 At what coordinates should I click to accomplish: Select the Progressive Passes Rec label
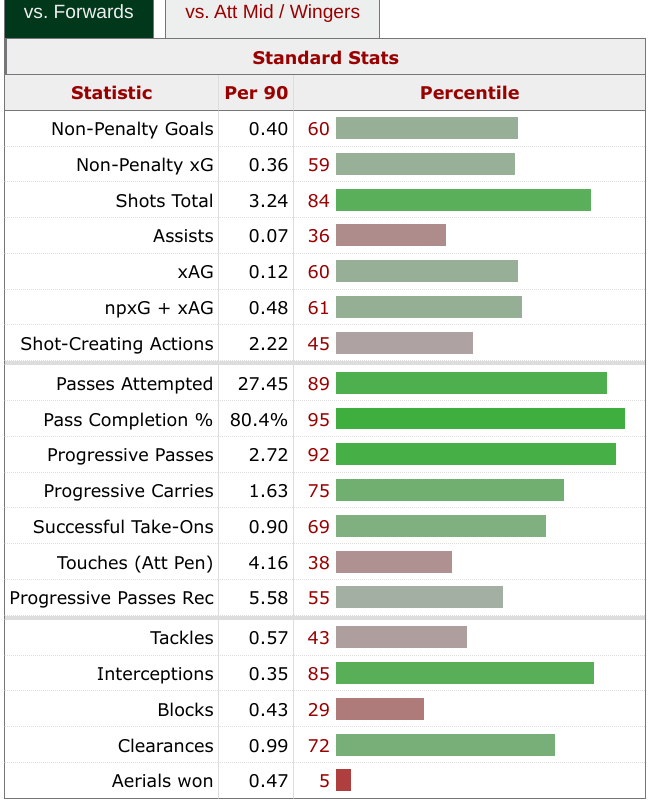[111, 598]
